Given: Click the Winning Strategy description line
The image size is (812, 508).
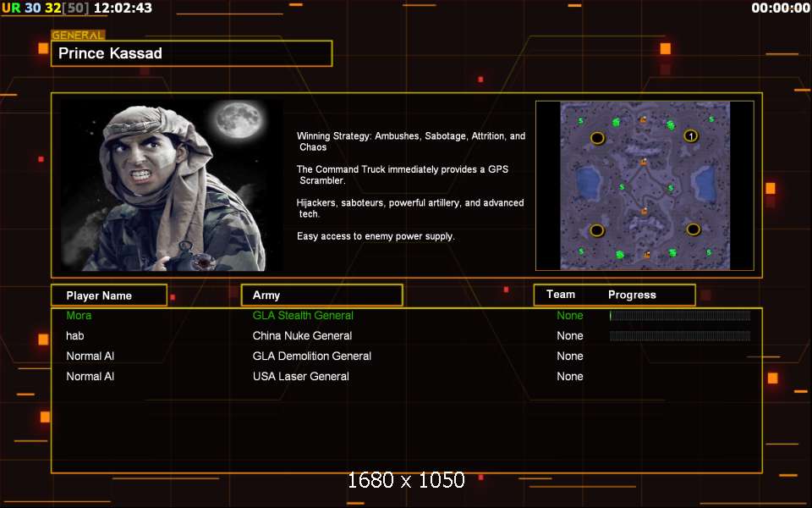Looking at the screenshot, I should pos(411,141).
